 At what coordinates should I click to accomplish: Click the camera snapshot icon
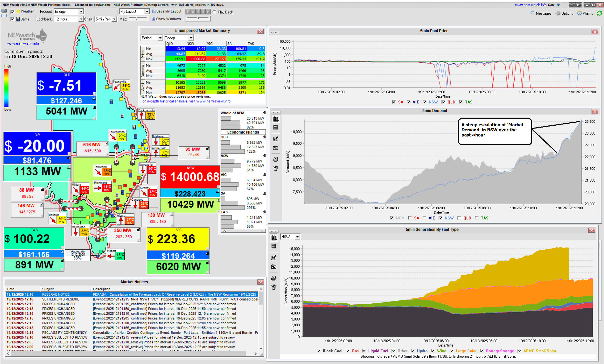click(4, 11)
